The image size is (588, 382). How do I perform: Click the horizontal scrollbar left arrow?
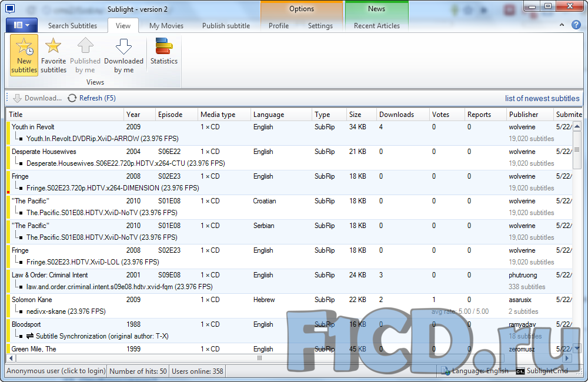tap(11, 358)
